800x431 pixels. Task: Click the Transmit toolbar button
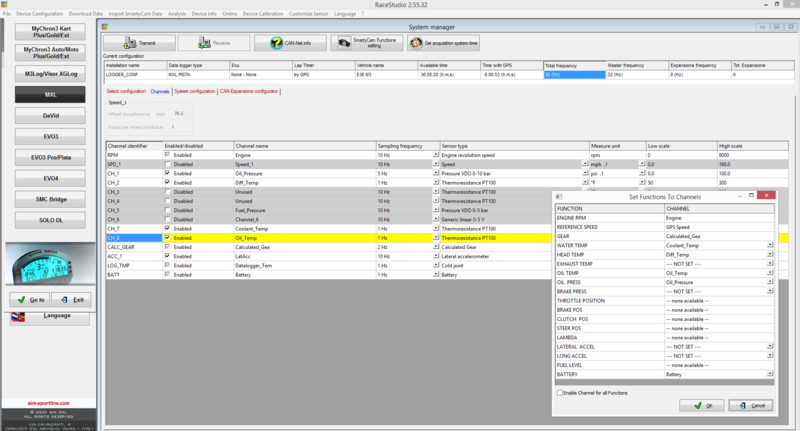tap(139, 43)
